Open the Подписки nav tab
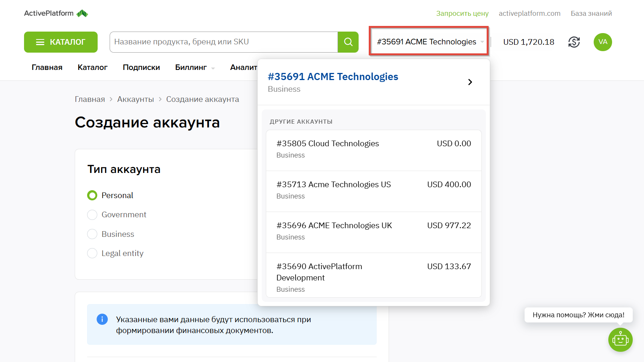The height and width of the screenshot is (362, 644). [x=141, y=67]
